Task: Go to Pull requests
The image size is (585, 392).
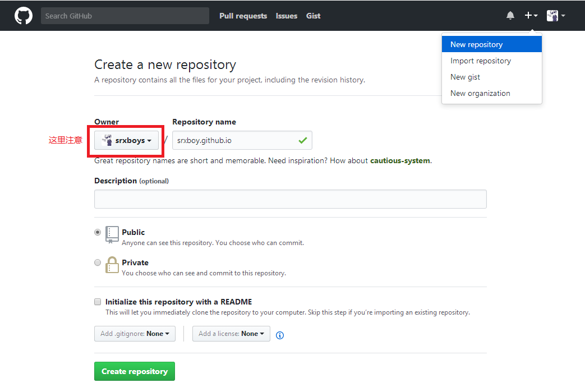Action: [243, 16]
